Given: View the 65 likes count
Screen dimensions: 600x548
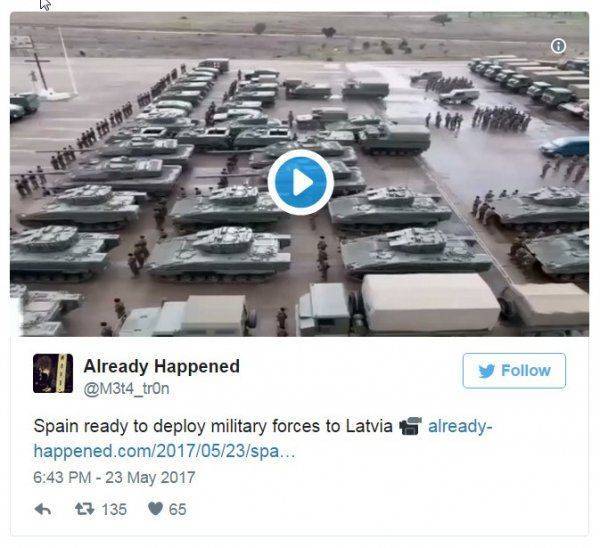Looking at the screenshot, I should click(178, 509).
